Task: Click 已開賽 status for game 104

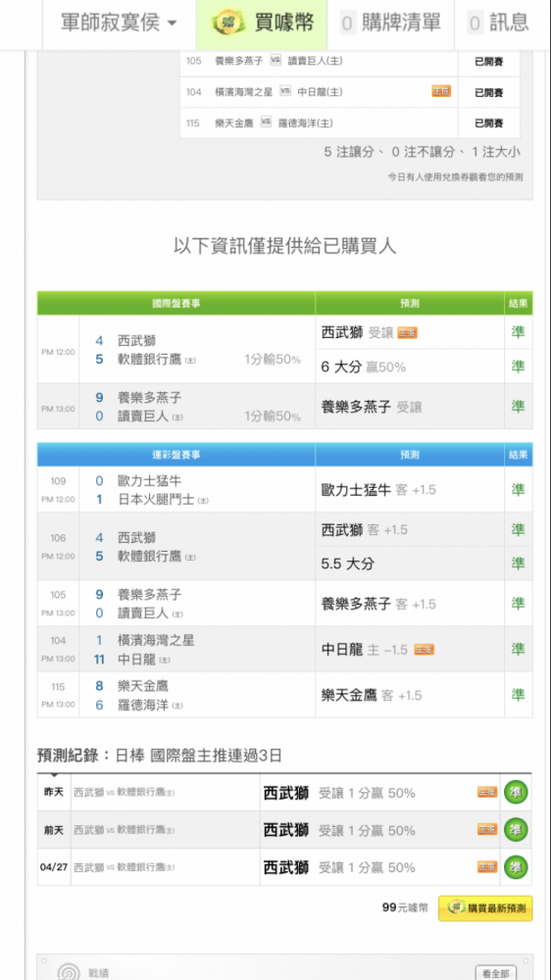Action: (488, 92)
